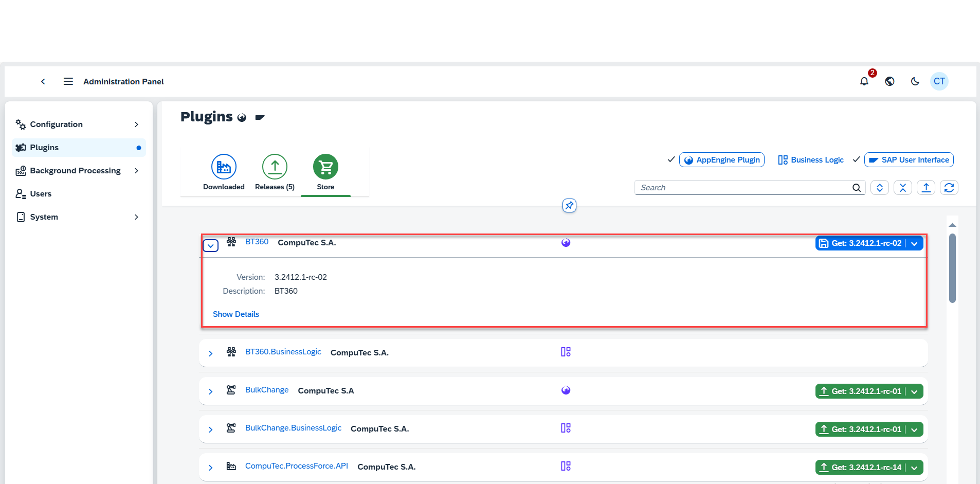Switch to dark mode moon icon
The height and width of the screenshot is (484, 980).
pyautogui.click(x=915, y=81)
